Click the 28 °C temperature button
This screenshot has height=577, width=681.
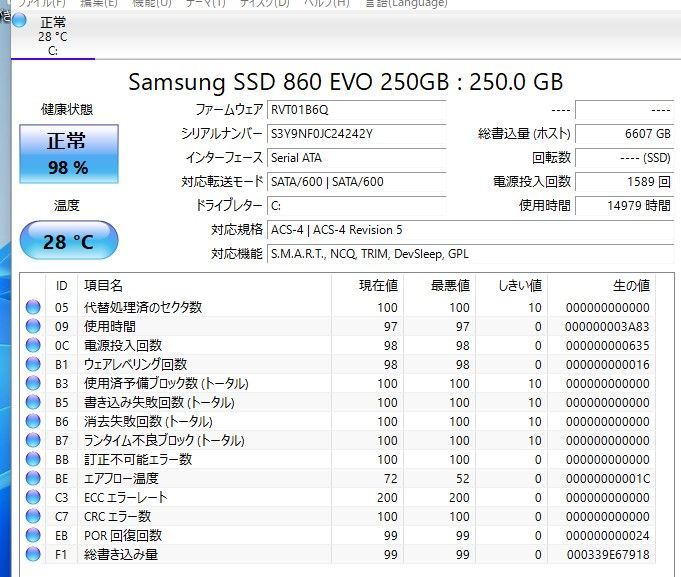[69, 241]
